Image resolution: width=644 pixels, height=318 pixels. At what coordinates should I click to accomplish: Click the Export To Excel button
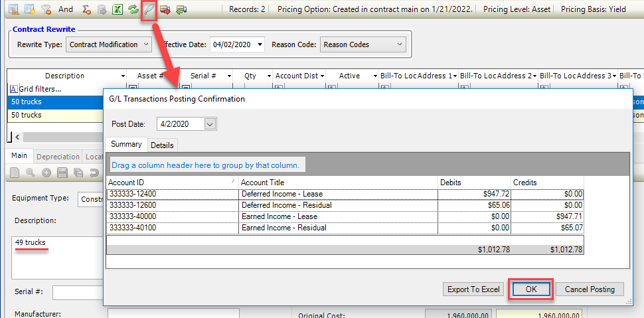pos(473,289)
